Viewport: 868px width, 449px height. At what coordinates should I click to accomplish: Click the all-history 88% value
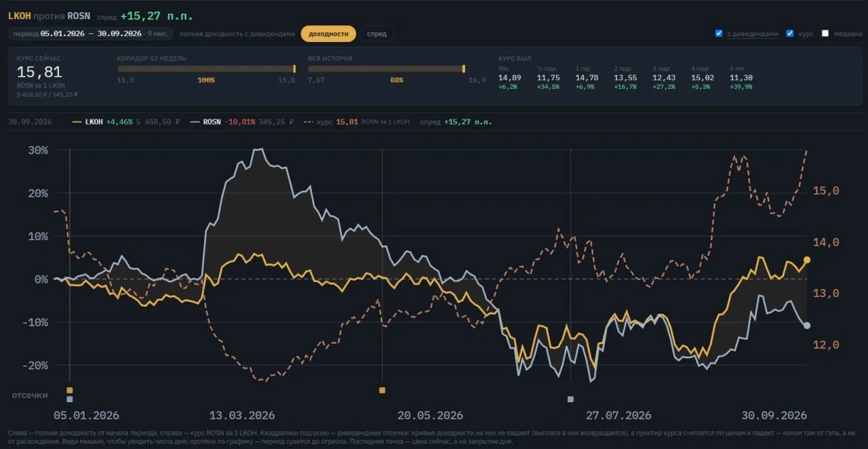pyautogui.click(x=397, y=80)
